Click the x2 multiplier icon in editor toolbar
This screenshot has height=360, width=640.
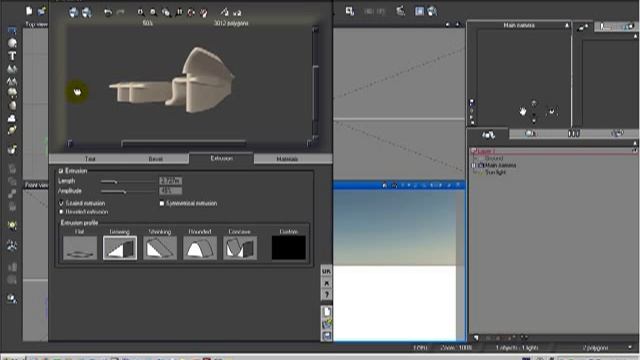(x=237, y=13)
